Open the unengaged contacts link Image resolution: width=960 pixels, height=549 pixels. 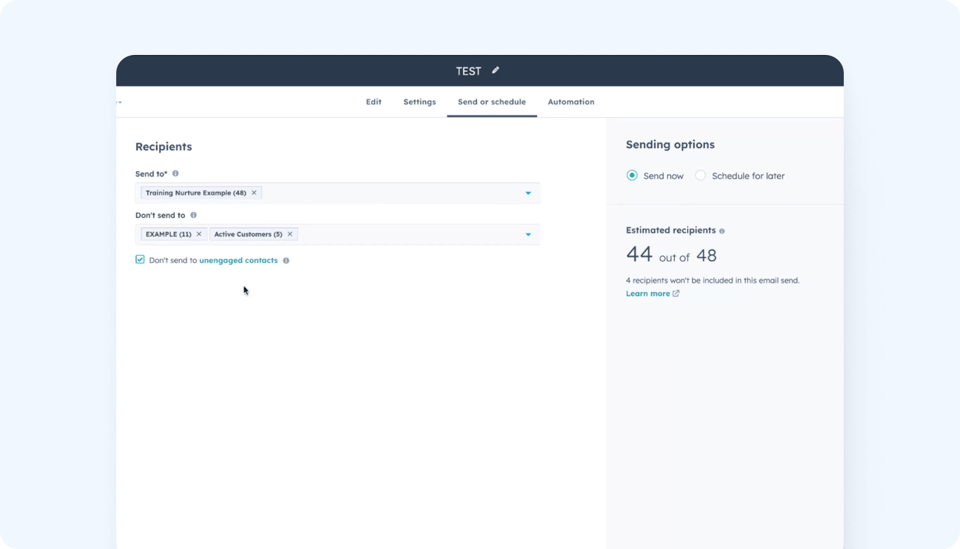point(238,261)
